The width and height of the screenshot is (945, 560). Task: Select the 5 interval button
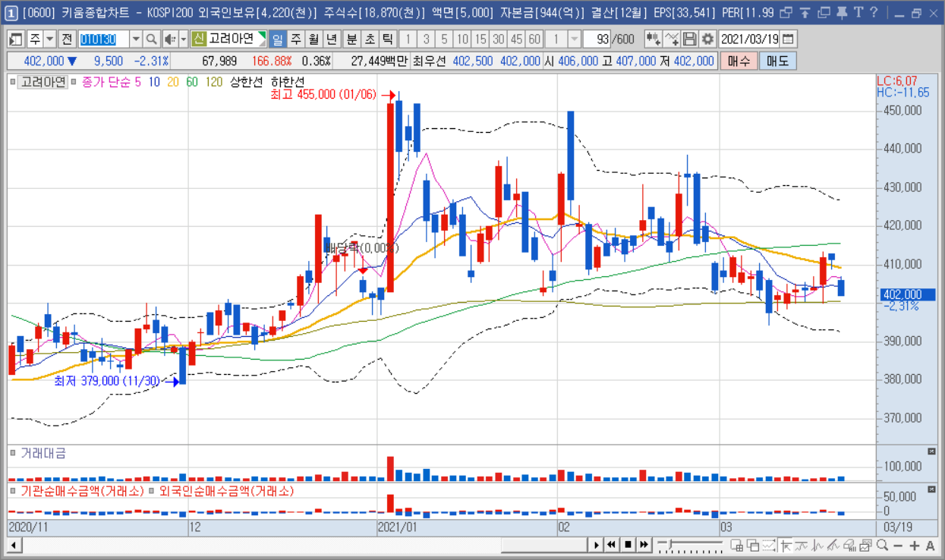pos(444,39)
